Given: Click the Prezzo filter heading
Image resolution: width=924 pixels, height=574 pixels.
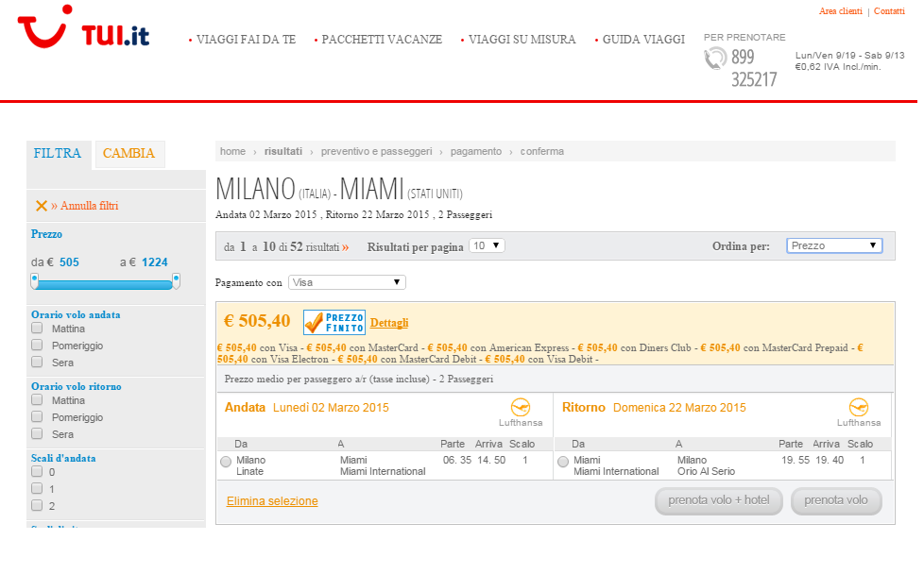Looking at the screenshot, I should [x=46, y=234].
